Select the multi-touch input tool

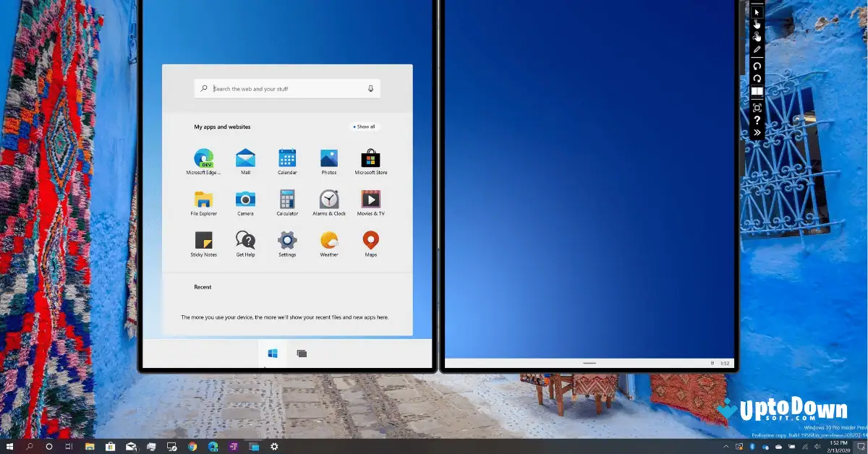pyautogui.click(x=757, y=35)
